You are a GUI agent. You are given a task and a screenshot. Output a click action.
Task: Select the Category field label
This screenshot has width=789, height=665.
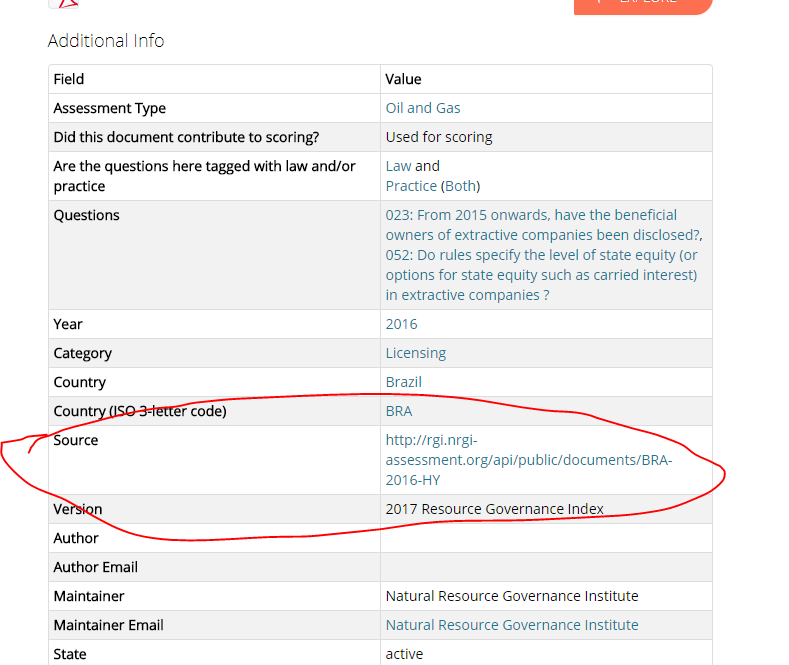point(83,353)
